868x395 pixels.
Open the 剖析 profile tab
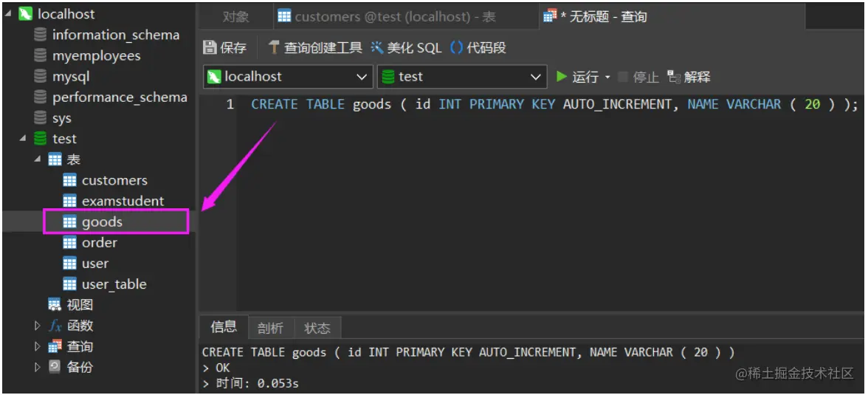[x=271, y=328]
